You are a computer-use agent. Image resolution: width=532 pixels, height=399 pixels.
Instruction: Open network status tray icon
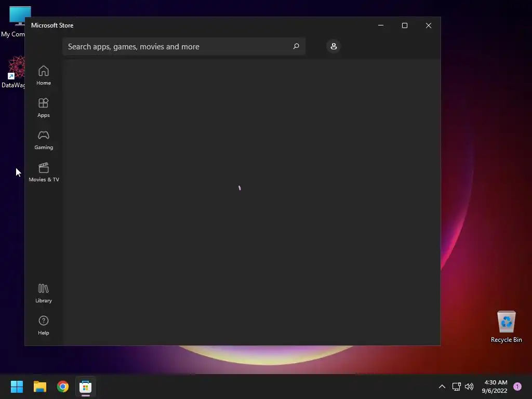coord(456,387)
